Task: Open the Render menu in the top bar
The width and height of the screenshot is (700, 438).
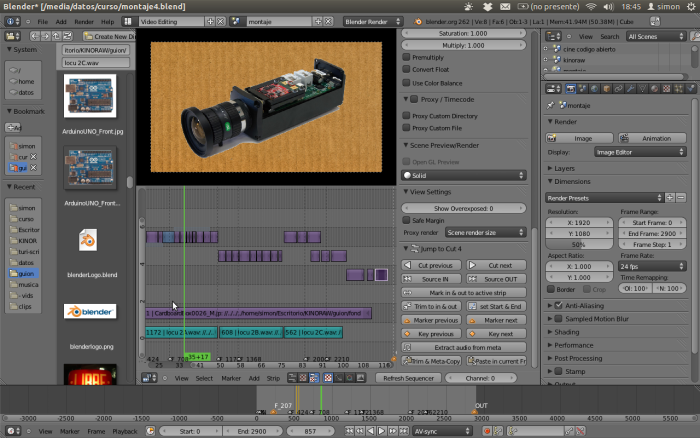Action: [x=84, y=21]
